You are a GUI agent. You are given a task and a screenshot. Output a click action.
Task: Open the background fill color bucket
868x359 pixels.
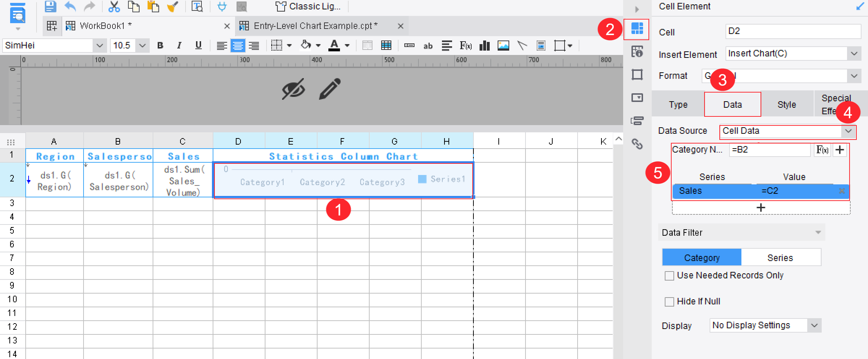tap(306, 45)
